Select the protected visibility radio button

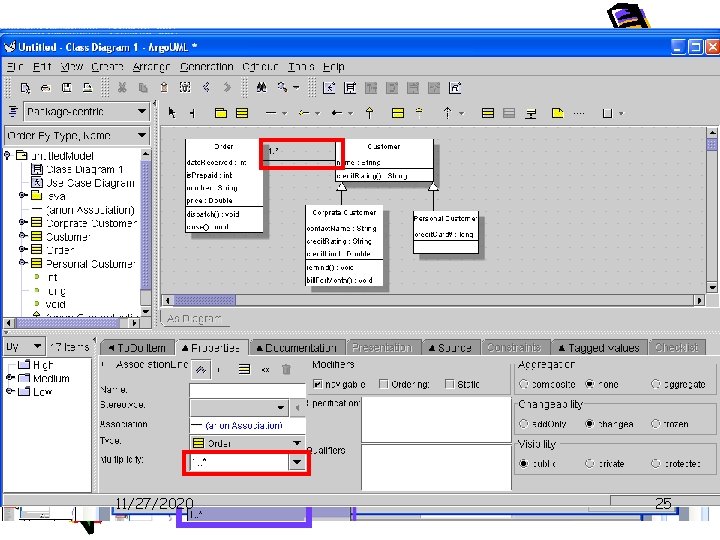click(656, 464)
